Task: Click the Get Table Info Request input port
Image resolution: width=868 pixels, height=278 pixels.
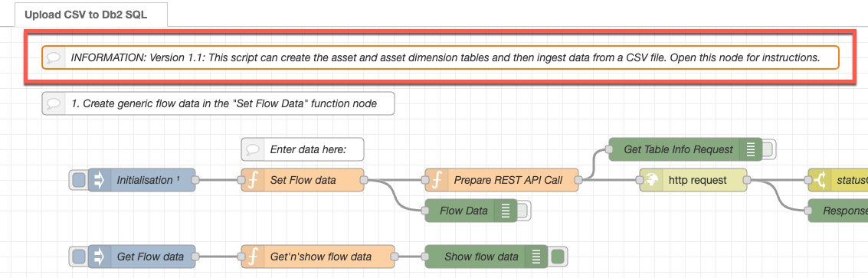Action: [x=609, y=149]
